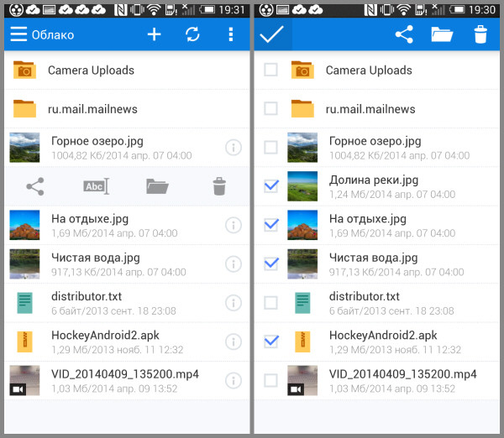This screenshot has height=438, width=504.
Task: Tap ru.mail.mailnews folder icon in left screen
Action: [24, 108]
